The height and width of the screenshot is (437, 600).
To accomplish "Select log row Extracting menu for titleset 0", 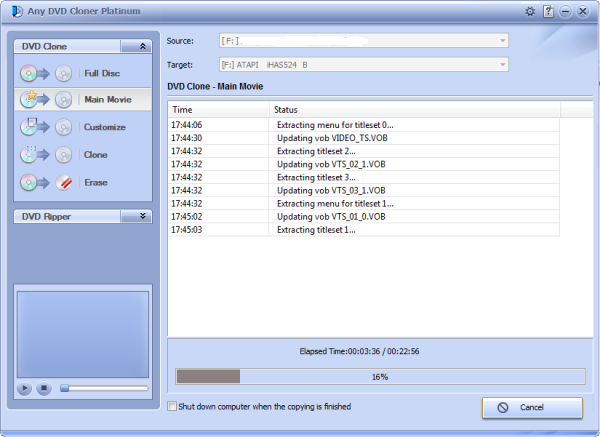I will (x=364, y=125).
